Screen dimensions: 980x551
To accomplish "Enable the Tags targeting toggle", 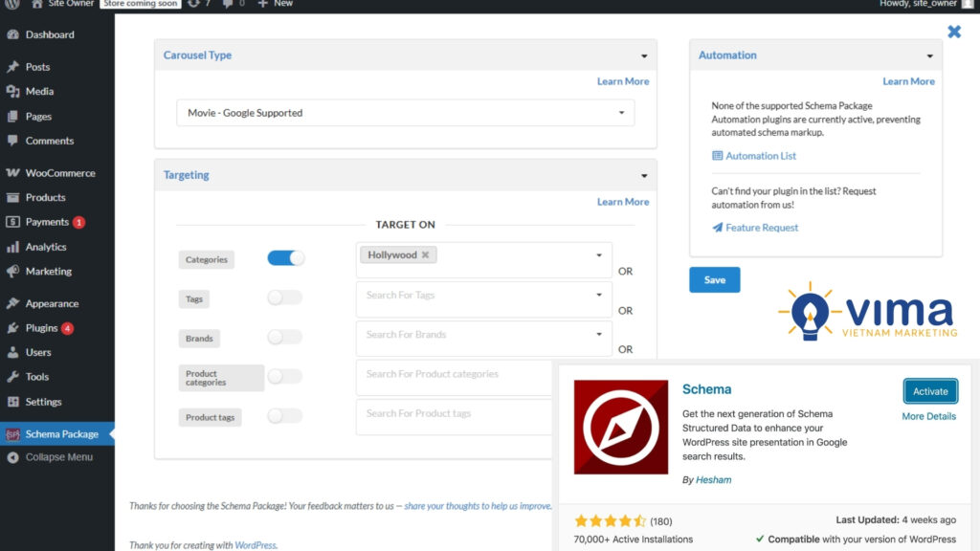I will 284,298.
